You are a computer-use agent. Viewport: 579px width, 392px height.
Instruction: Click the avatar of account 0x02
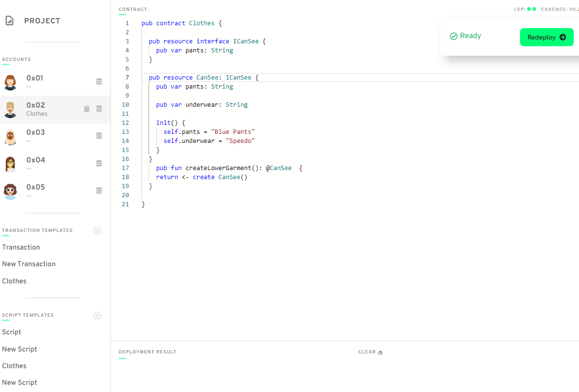pyautogui.click(x=10, y=109)
